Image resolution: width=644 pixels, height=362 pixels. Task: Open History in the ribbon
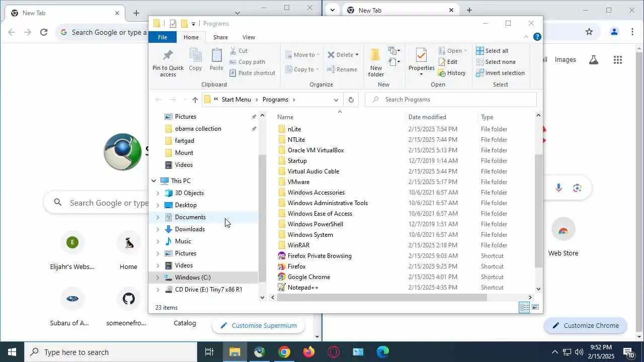[452, 73]
